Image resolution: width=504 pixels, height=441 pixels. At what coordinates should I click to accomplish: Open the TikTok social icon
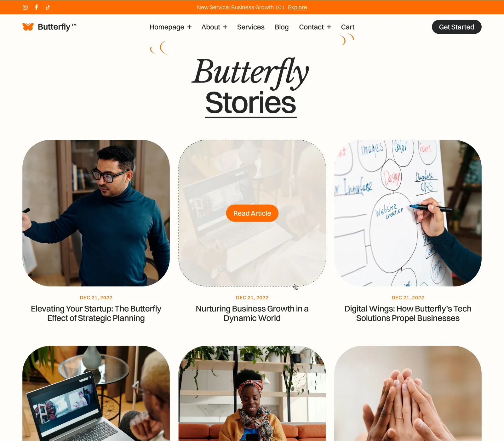48,7
